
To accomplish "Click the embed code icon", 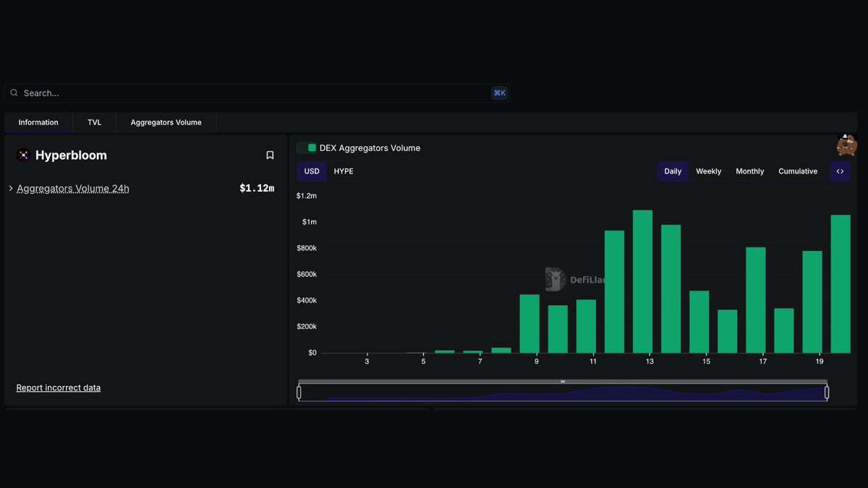I will 840,171.
